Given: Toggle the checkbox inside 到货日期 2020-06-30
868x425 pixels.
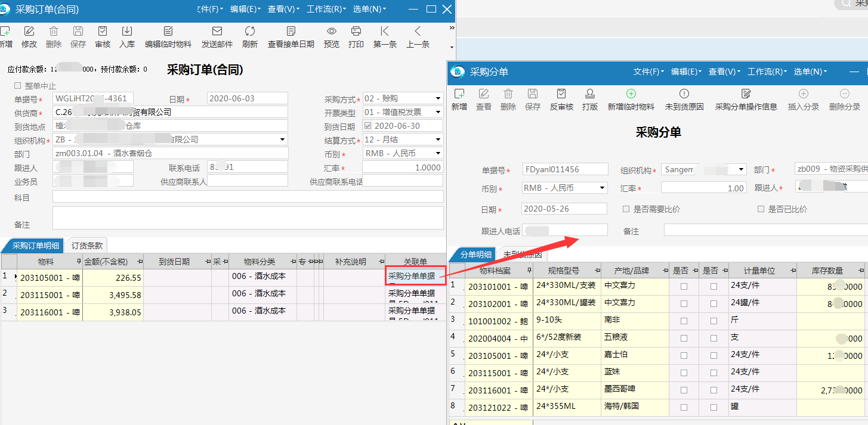Looking at the screenshot, I should point(367,126).
